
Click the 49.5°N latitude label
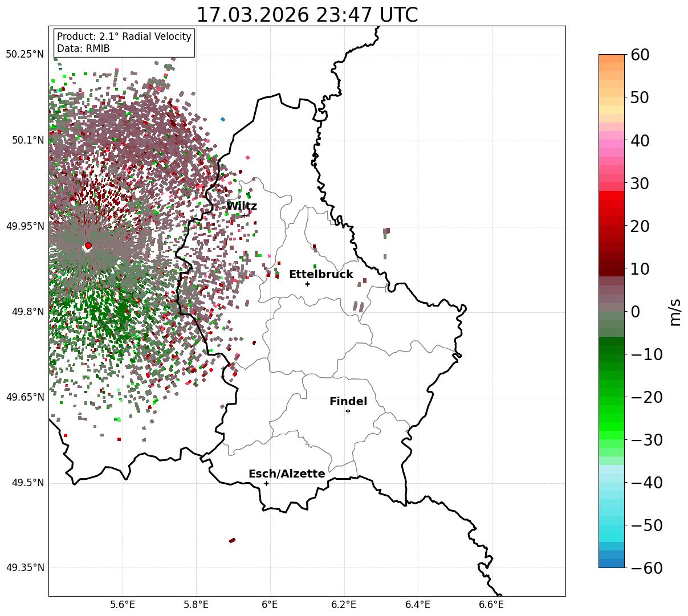tap(27, 483)
